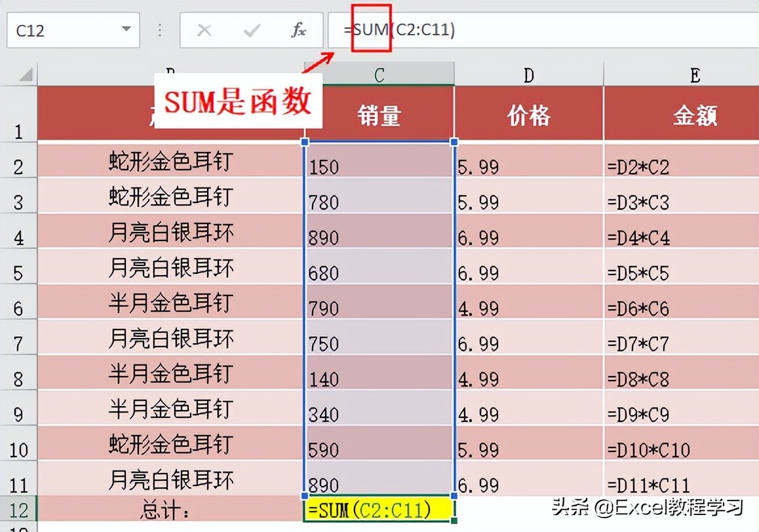Click cell with value 750
The width and height of the screenshot is (759, 532).
(379, 337)
